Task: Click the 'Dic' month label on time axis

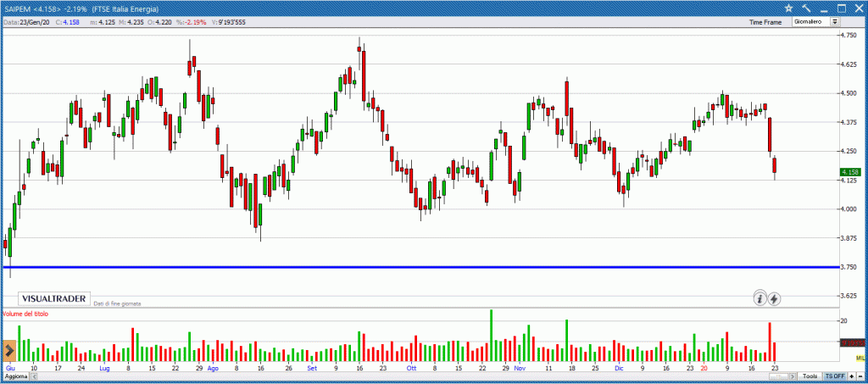Action: pyautogui.click(x=618, y=367)
